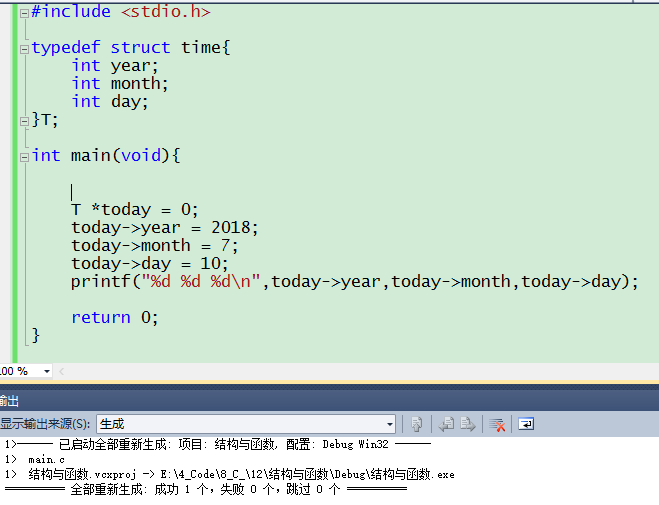Click the 已启动全部重新生成 output line
Viewport: 659px width, 505px height.
tap(218, 445)
